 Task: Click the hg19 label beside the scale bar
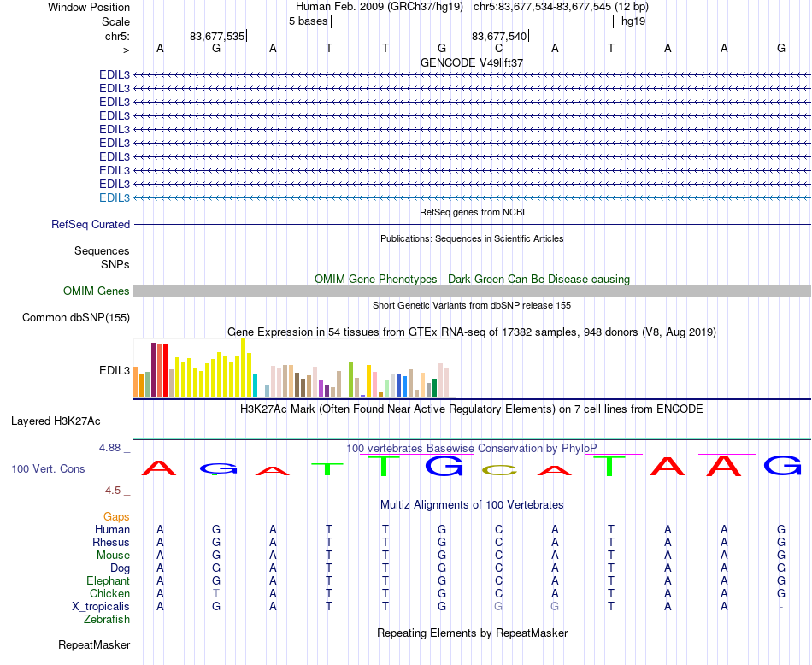point(633,21)
